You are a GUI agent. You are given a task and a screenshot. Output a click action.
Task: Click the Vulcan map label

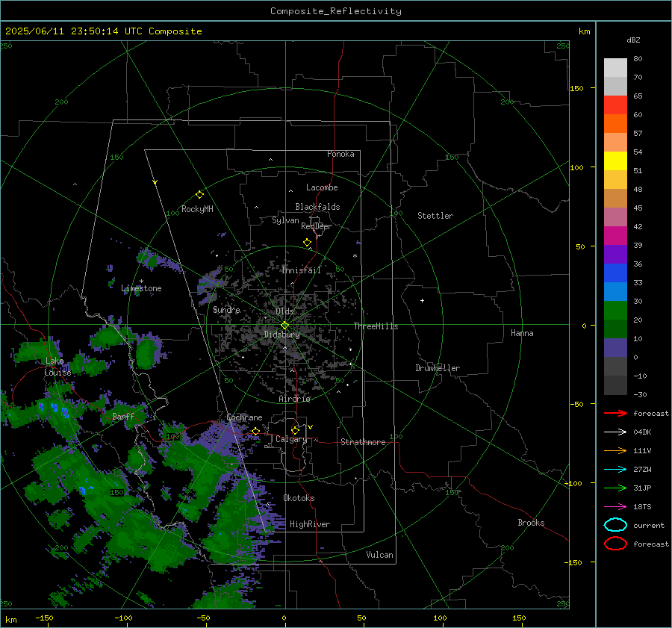[x=379, y=555]
